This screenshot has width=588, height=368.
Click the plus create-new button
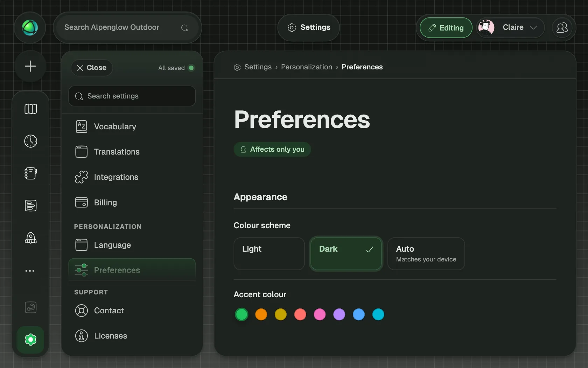click(x=30, y=66)
